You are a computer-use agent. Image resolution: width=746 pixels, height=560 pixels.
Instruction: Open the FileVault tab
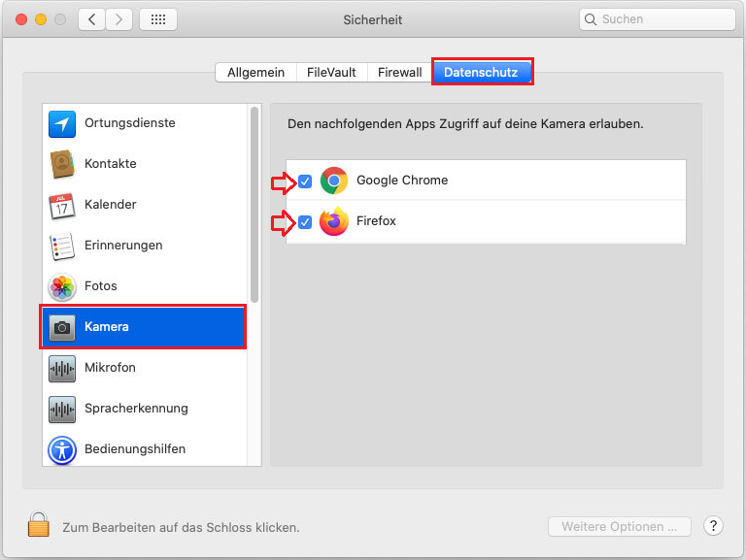coord(331,73)
